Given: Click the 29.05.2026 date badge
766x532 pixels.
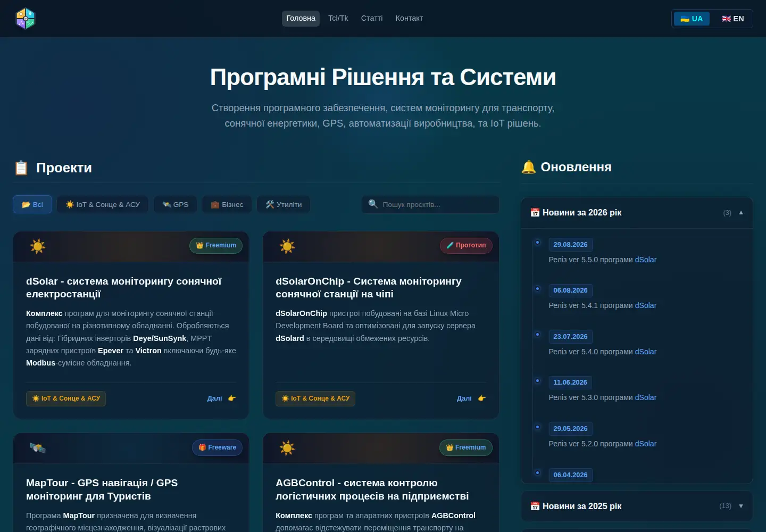Looking at the screenshot, I should [570, 429].
